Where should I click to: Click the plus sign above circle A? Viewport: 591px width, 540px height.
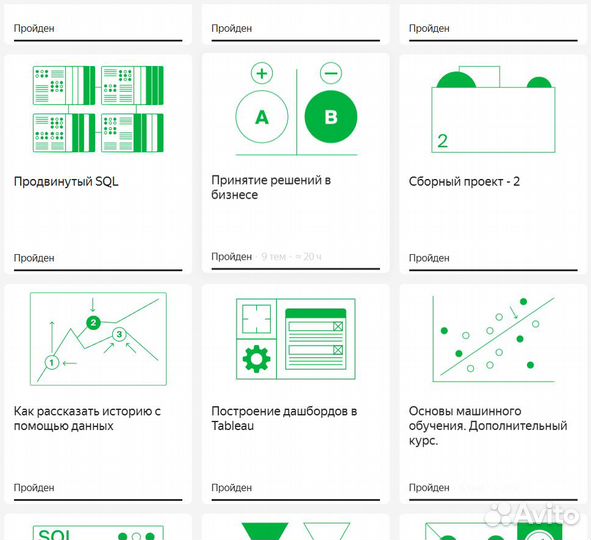tap(262, 73)
